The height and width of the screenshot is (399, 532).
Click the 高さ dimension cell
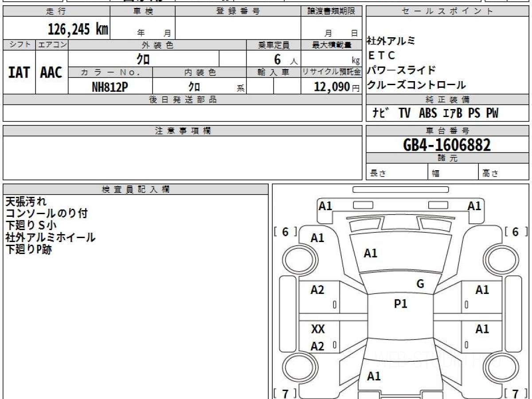pos(504,172)
